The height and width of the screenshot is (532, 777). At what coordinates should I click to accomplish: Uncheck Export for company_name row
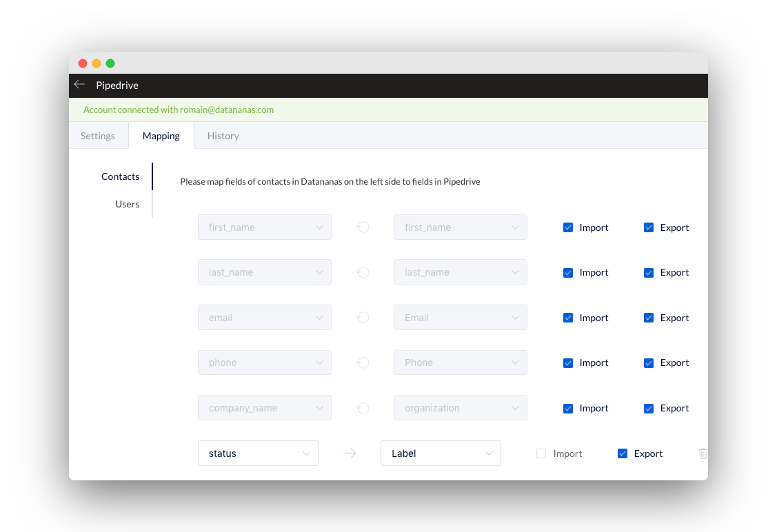[649, 408]
